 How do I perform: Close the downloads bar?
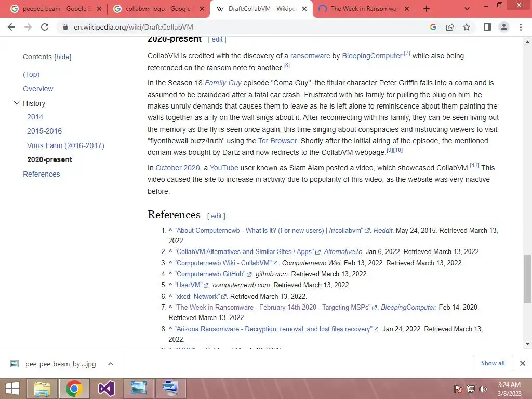(523, 363)
